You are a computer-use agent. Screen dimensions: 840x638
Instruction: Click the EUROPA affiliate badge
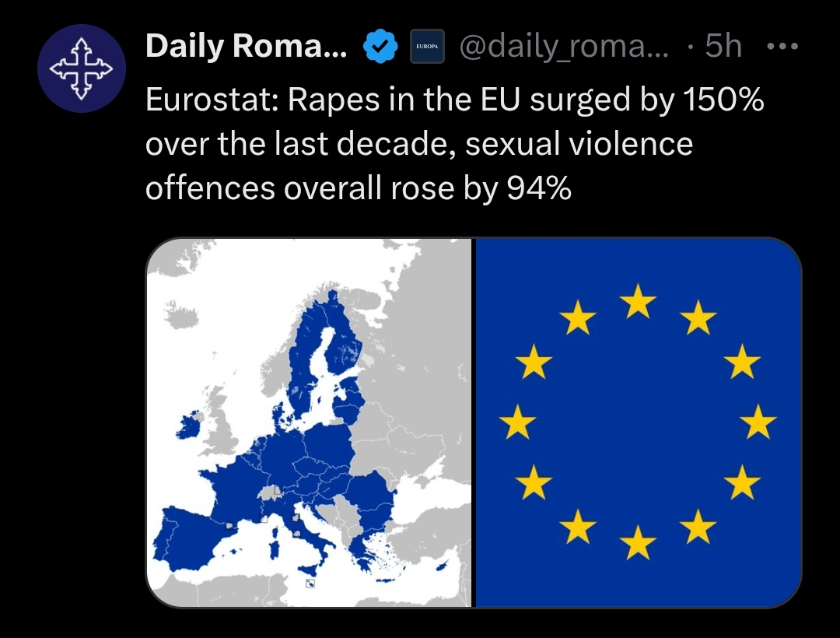point(427,47)
